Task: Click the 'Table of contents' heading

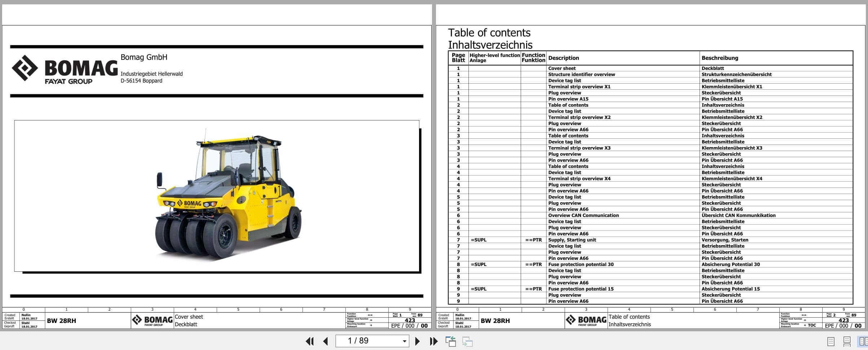Action: (x=489, y=33)
